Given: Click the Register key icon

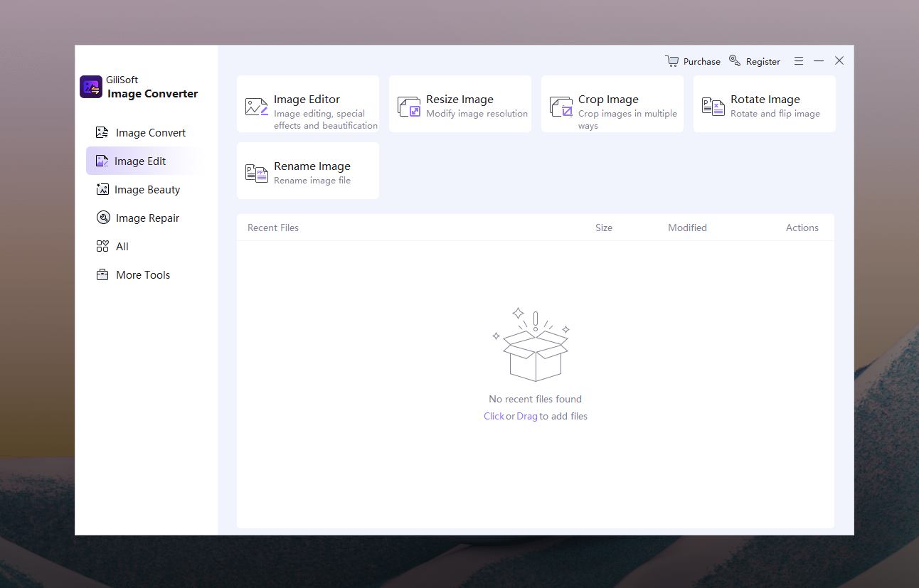Looking at the screenshot, I should (x=735, y=61).
